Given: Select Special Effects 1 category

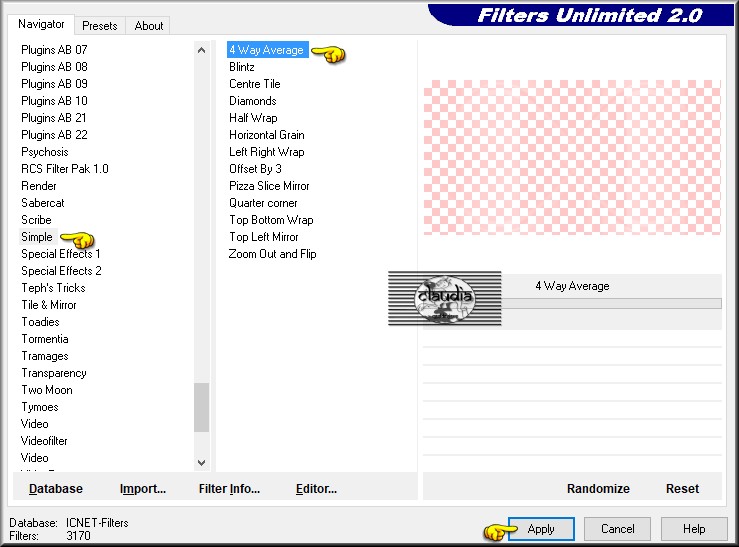Looking at the screenshot, I should [x=60, y=254].
